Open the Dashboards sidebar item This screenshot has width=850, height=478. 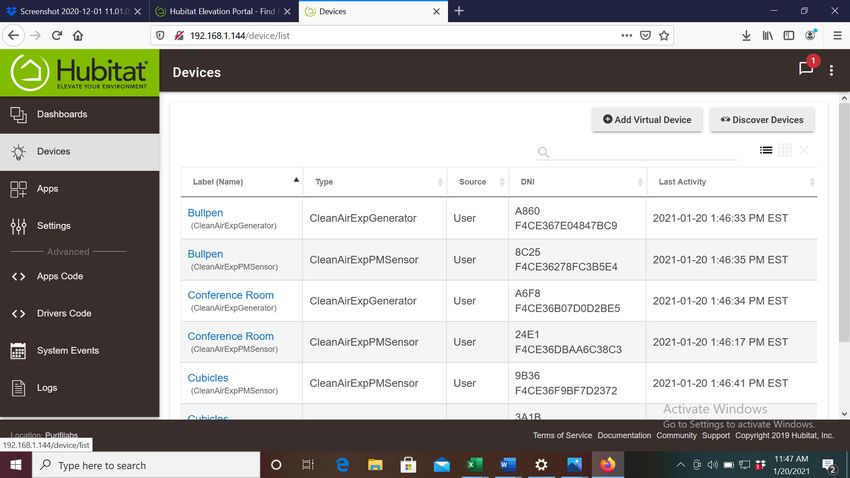80,114
